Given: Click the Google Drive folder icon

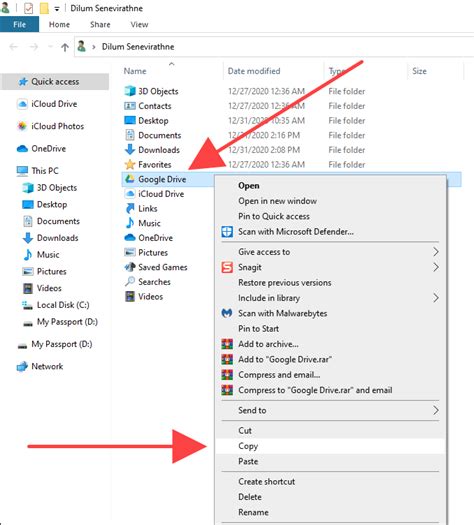Looking at the screenshot, I should 130,179.
